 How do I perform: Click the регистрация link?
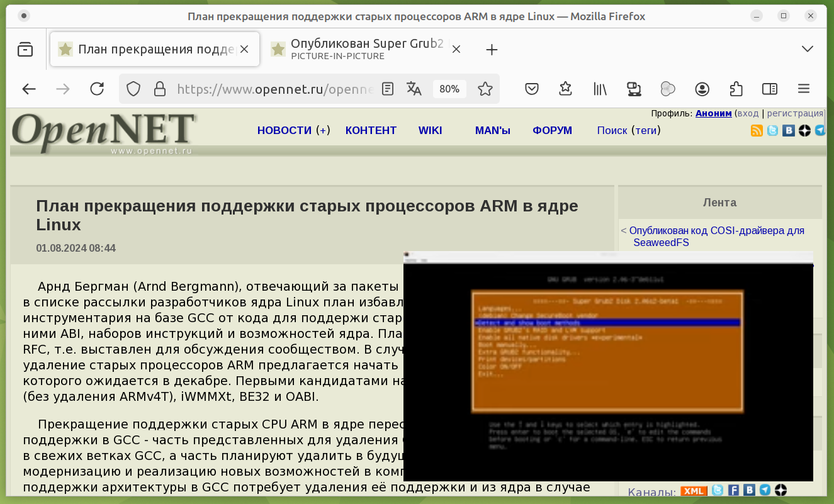[x=795, y=113]
